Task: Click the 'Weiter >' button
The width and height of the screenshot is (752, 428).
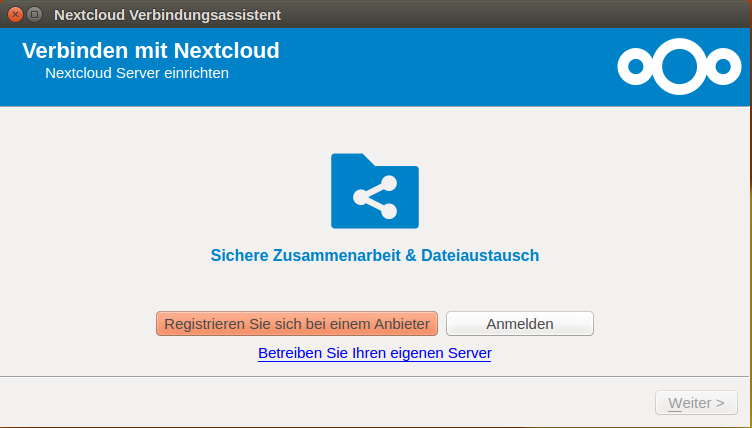Action: coord(696,403)
